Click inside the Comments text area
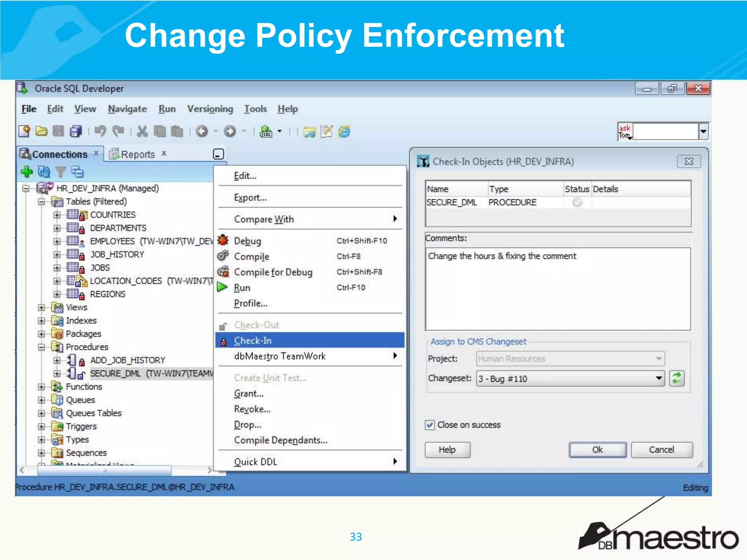Screen dimensions: 747x560 point(558,289)
